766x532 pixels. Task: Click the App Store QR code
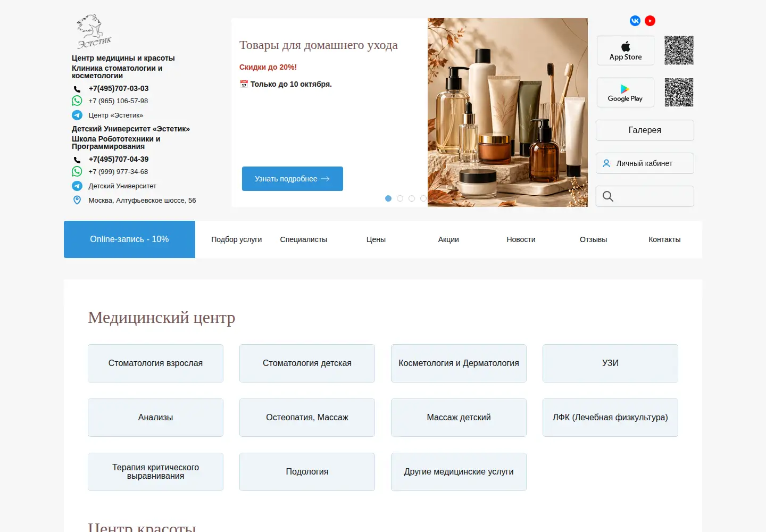[679, 51]
